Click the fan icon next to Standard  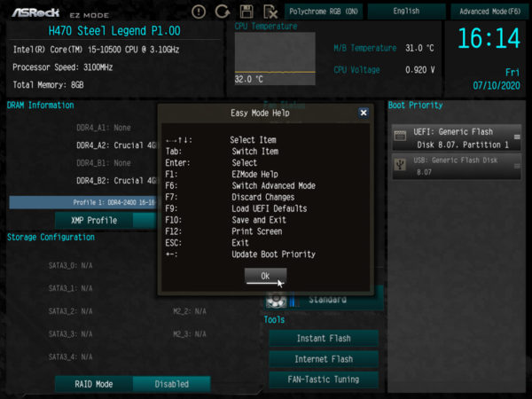point(276,300)
